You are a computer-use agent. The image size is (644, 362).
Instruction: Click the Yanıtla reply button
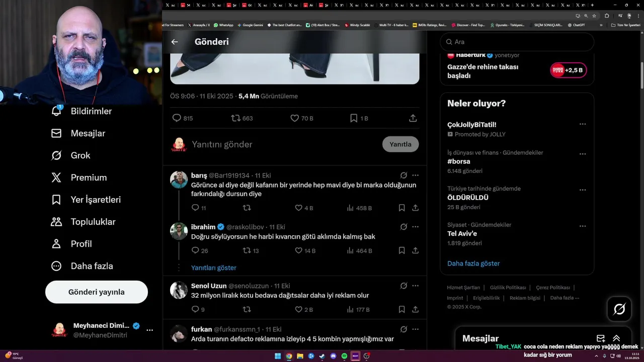[400, 144]
